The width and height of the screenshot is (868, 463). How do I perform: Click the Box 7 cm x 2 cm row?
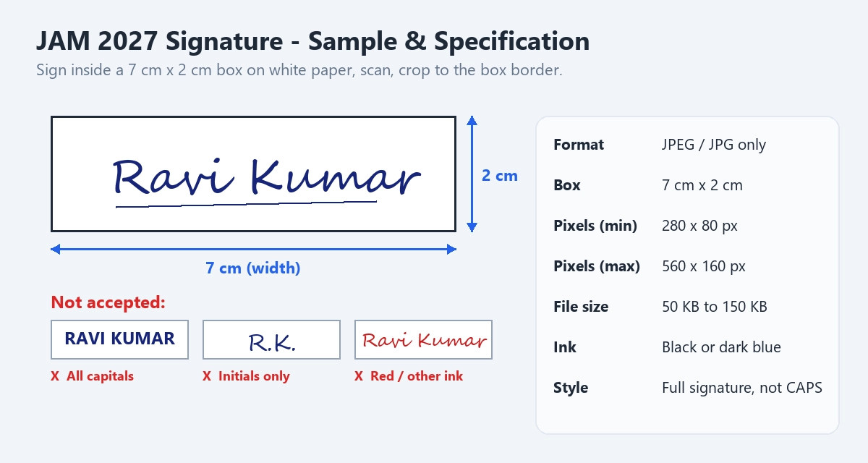click(687, 185)
